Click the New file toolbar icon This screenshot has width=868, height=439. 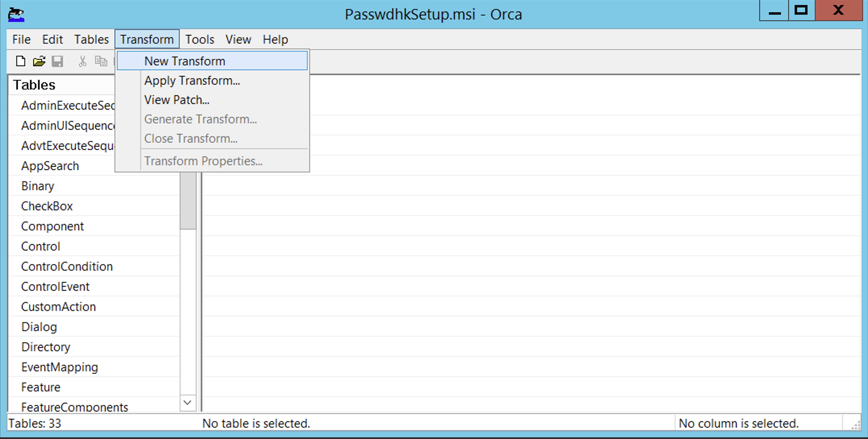click(x=21, y=61)
